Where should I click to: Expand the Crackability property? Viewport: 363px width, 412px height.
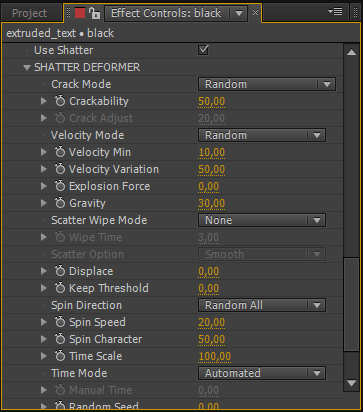coord(44,101)
